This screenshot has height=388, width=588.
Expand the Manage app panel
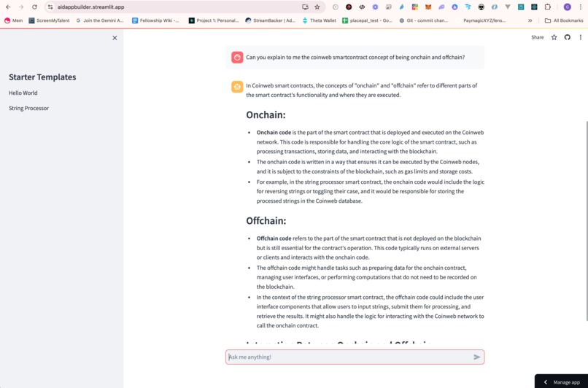562,382
